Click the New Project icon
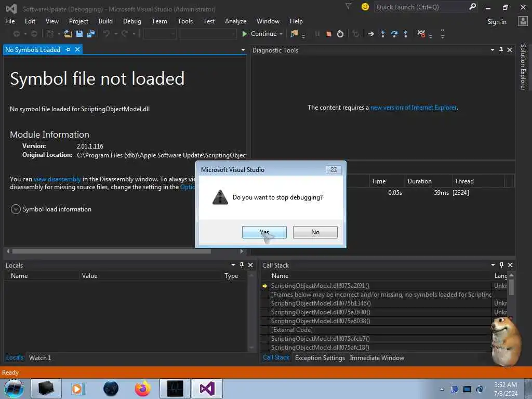Image resolution: width=532 pixels, height=399 pixels. click(50, 34)
